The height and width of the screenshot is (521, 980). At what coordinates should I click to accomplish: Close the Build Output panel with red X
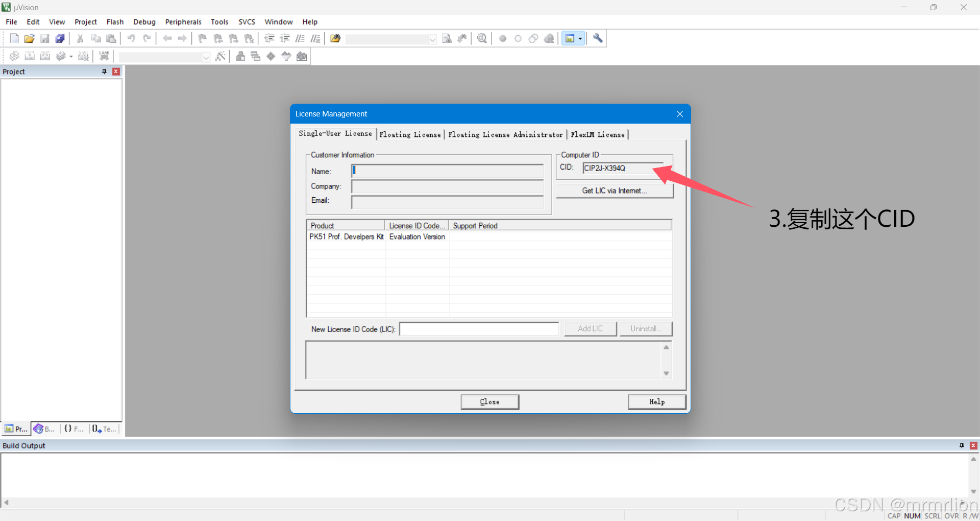973,445
